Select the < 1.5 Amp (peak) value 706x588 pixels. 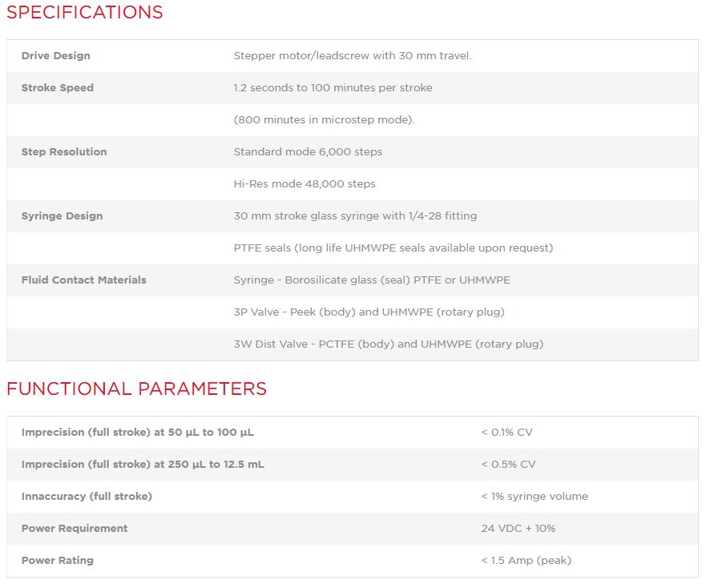tap(526, 561)
